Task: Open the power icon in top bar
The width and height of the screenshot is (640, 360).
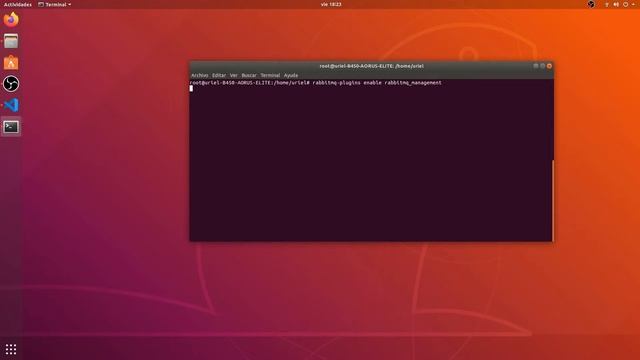Action: 625,4
